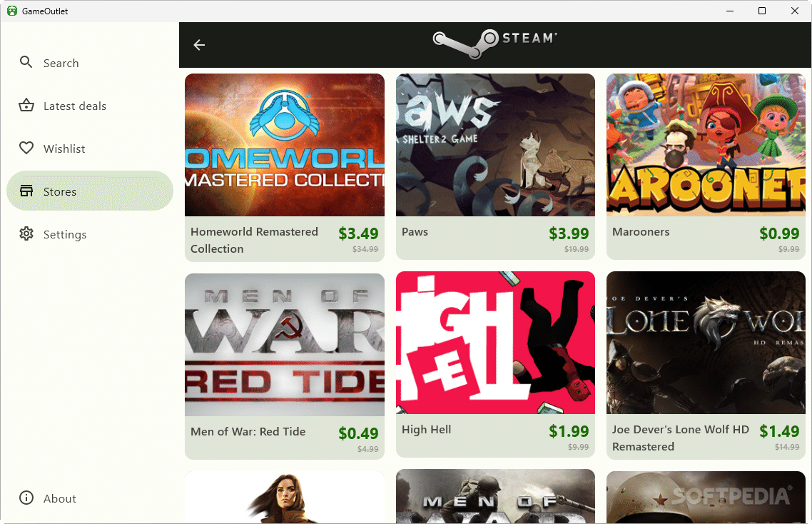Open the bottom-row card with the red-haired woman
The width and height of the screenshot is (812, 524).
click(x=285, y=497)
